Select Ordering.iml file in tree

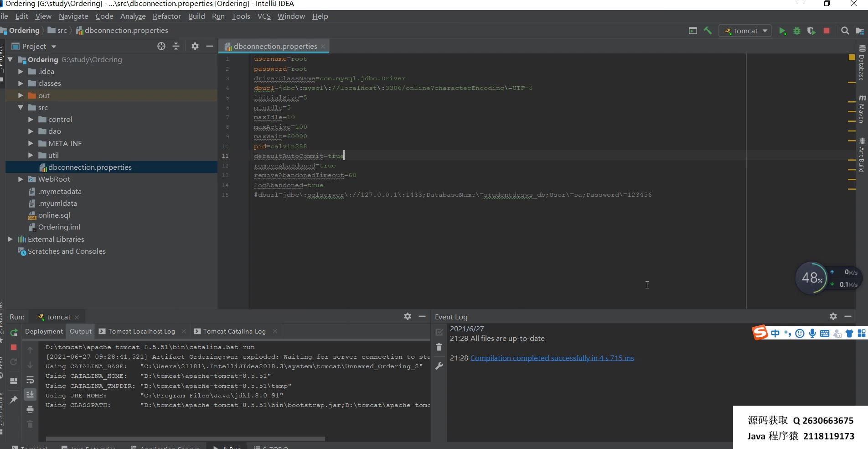pyautogui.click(x=59, y=227)
